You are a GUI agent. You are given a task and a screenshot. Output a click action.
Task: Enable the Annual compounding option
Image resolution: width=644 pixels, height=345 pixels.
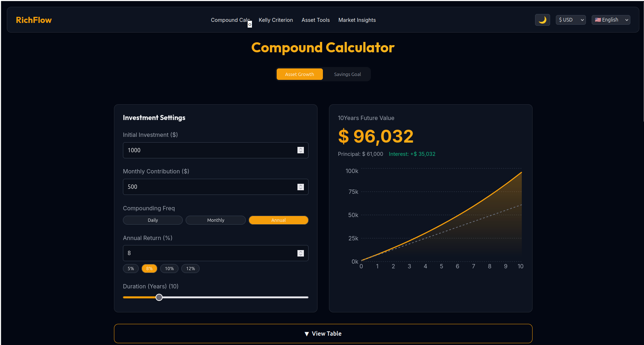tap(278, 220)
